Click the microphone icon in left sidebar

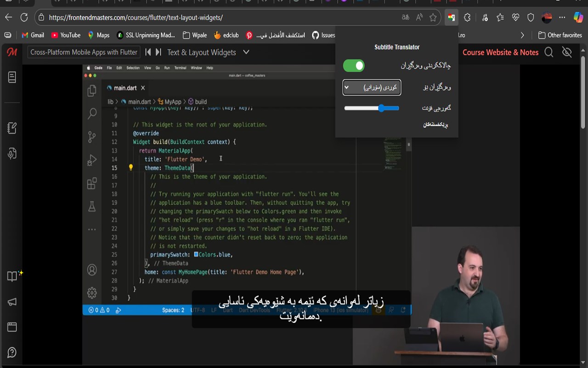click(12, 153)
